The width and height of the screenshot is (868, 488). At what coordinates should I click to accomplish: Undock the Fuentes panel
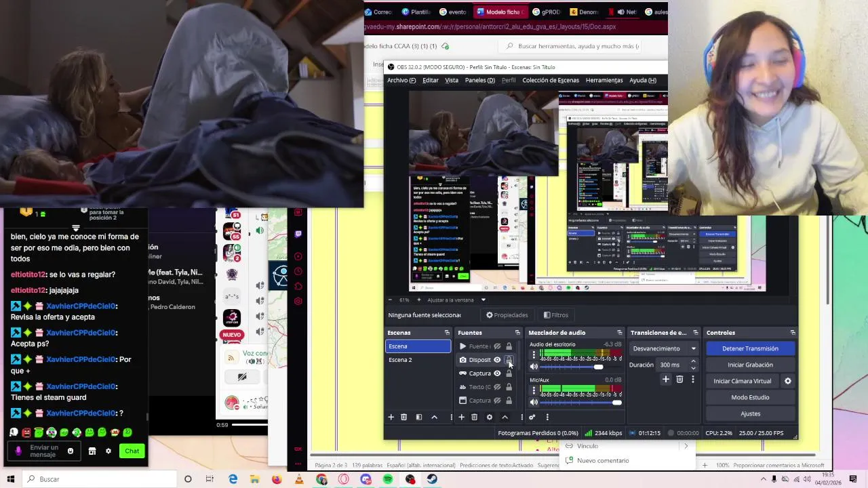[517, 333]
